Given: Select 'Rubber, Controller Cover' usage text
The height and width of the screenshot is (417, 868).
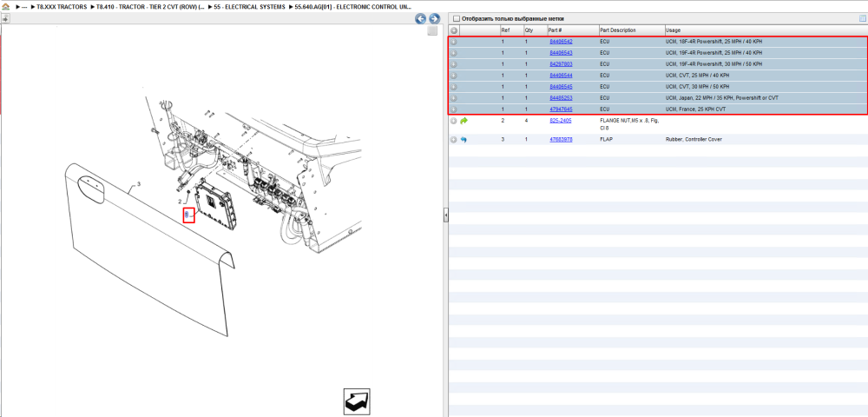Looking at the screenshot, I should 694,140.
